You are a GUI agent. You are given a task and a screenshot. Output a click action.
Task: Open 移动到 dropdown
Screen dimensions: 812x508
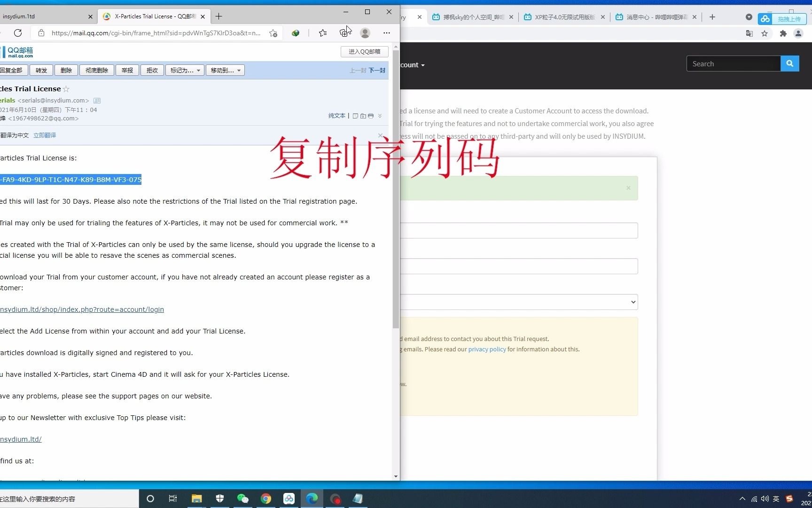(226, 71)
